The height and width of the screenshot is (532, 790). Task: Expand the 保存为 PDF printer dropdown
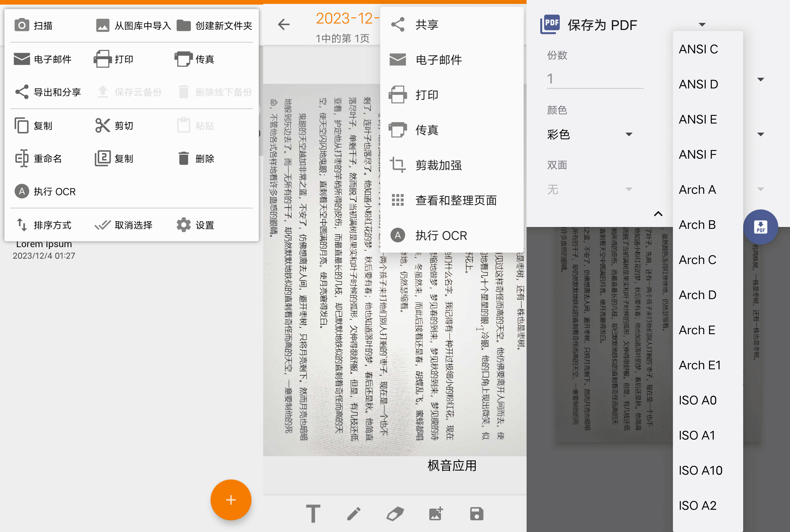pos(702,24)
